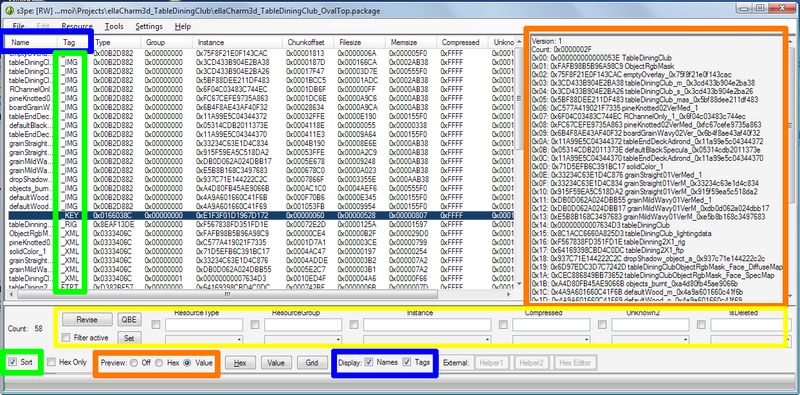
Task: Open the Compressed combo box
Action: pos(552,339)
